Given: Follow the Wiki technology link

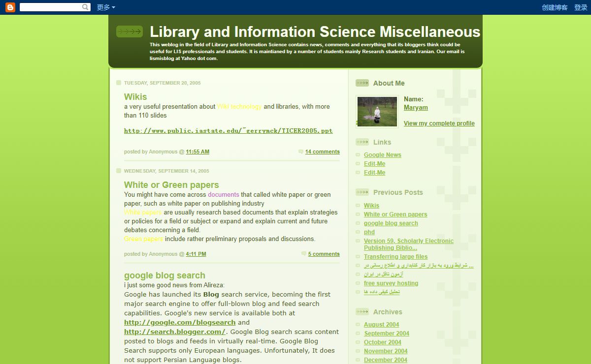Looking at the screenshot, I should click(239, 106).
